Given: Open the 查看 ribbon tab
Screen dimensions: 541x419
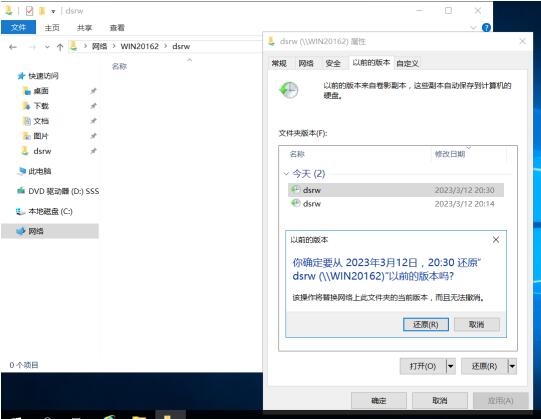Looking at the screenshot, I should tap(117, 28).
